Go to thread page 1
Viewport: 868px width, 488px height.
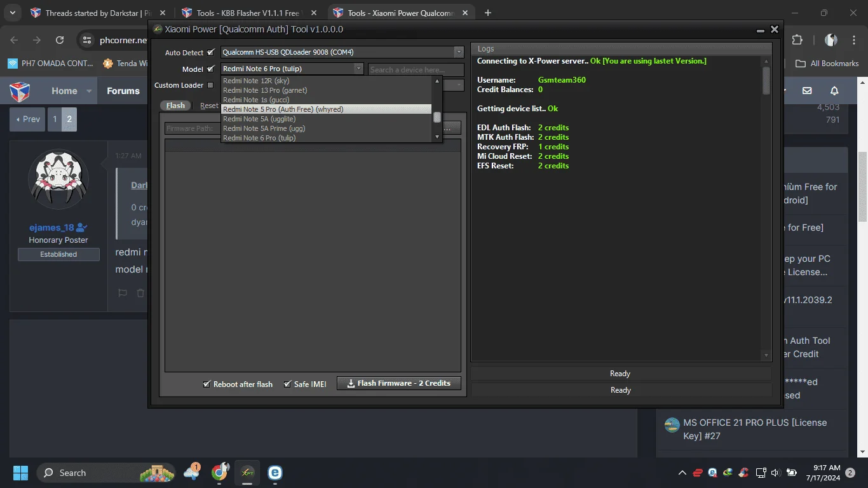point(55,119)
